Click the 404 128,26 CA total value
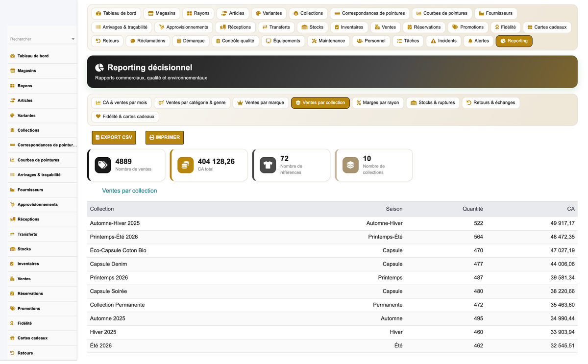 216,162
